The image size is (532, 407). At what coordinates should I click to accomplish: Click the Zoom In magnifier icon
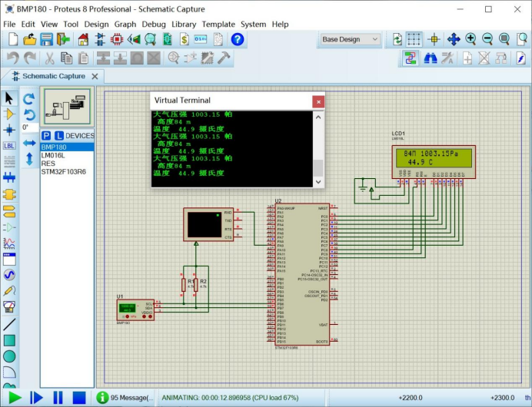(470, 39)
